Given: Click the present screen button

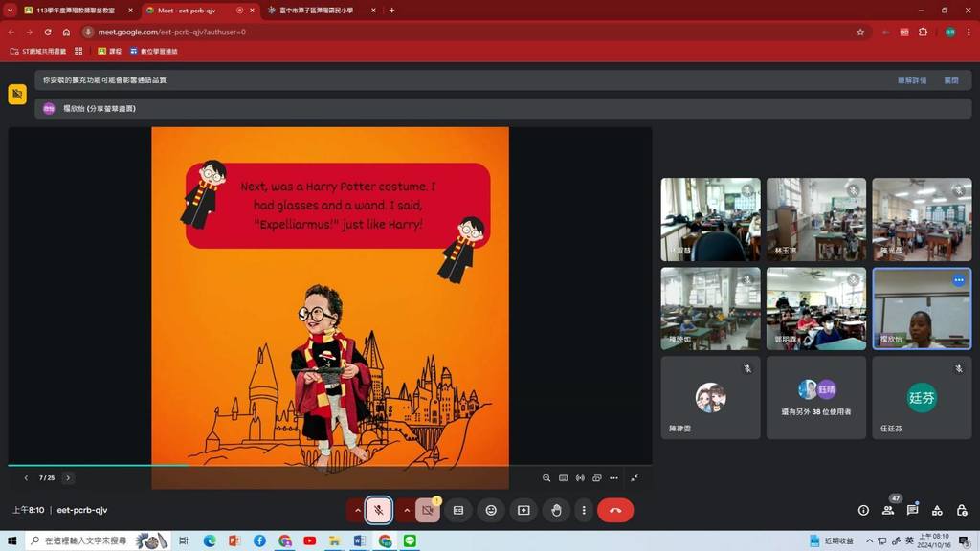Looking at the screenshot, I should coord(523,510).
